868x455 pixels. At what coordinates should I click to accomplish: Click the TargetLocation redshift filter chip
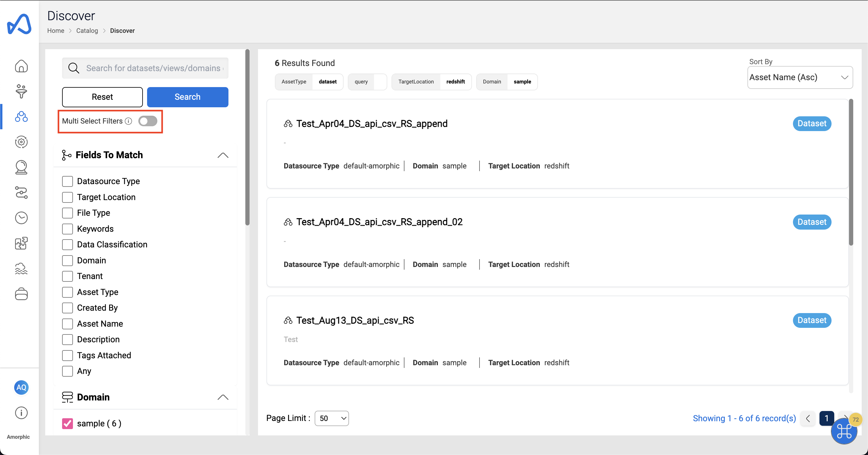(x=431, y=82)
